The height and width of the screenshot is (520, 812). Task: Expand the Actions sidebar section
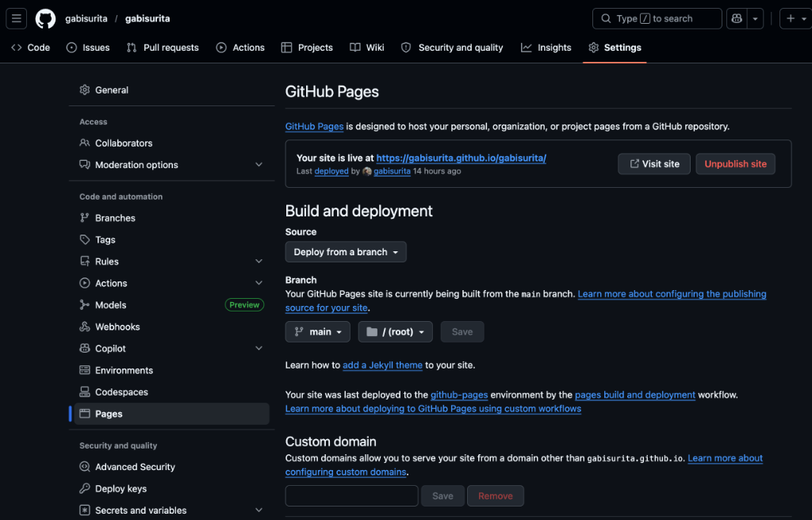[259, 283]
